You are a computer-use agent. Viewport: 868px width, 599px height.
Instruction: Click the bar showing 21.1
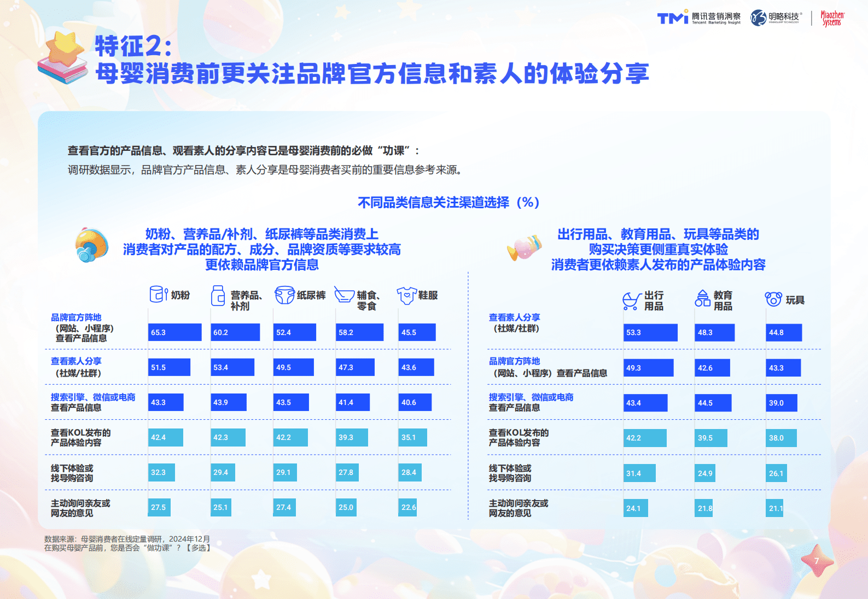click(x=774, y=508)
